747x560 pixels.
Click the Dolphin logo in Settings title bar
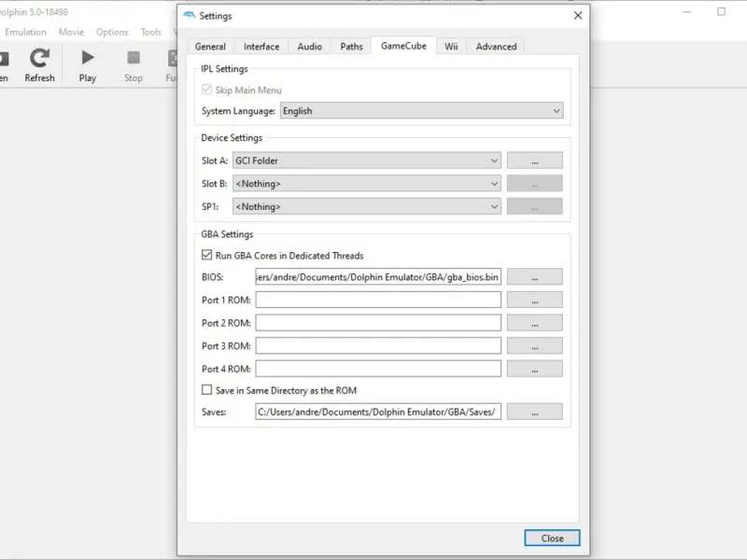click(190, 15)
